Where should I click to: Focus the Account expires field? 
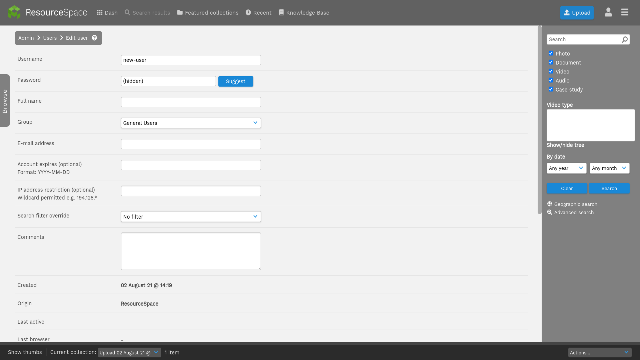(191, 165)
